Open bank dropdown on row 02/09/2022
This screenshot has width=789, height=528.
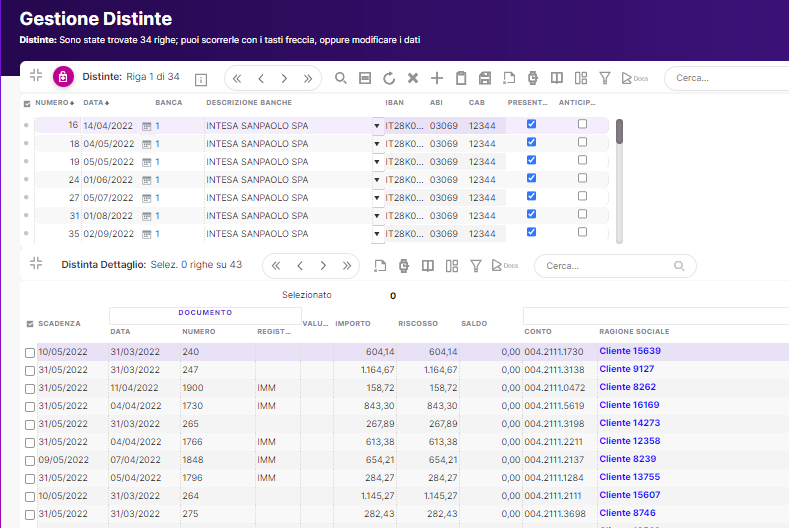(377, 234)
